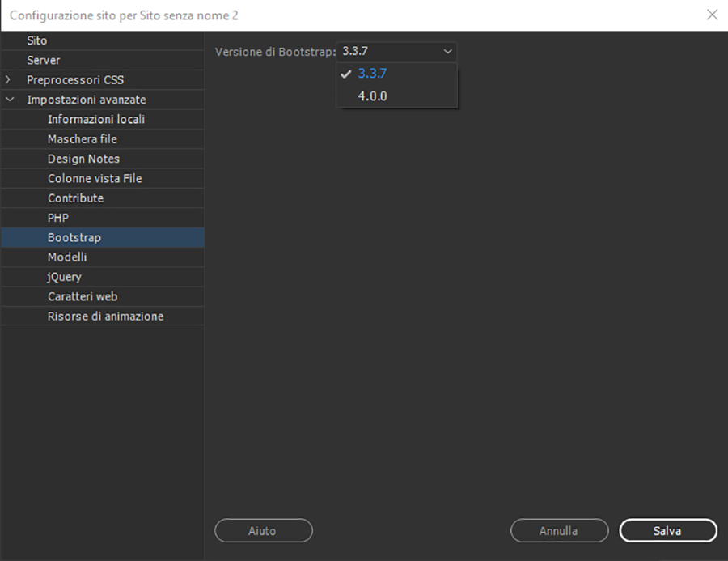Save settings with Salva button
The image size is (728, 561).
[x=668, y=530]
